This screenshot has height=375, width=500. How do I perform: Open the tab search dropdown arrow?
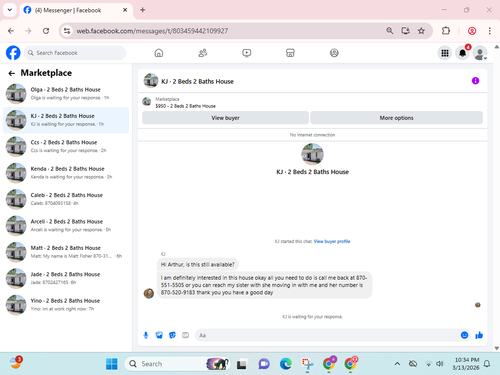tap(10, 10)
